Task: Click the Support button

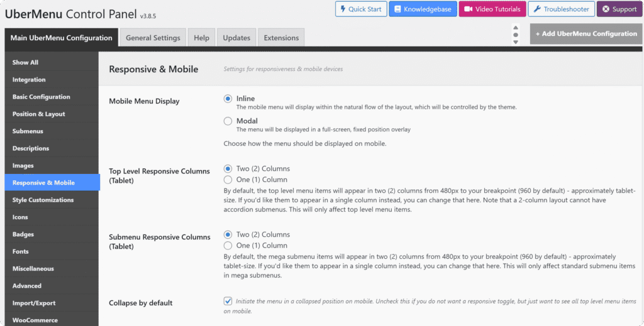Action: (619, 9)
